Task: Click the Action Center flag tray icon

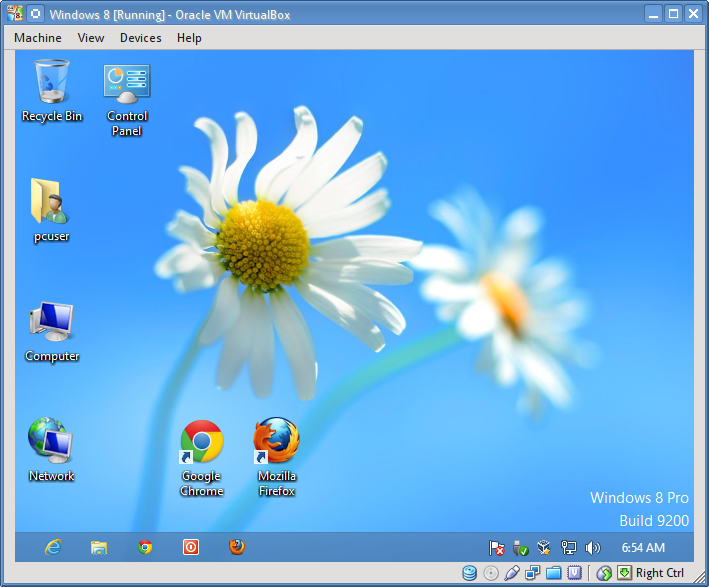Action: point(497,548)
